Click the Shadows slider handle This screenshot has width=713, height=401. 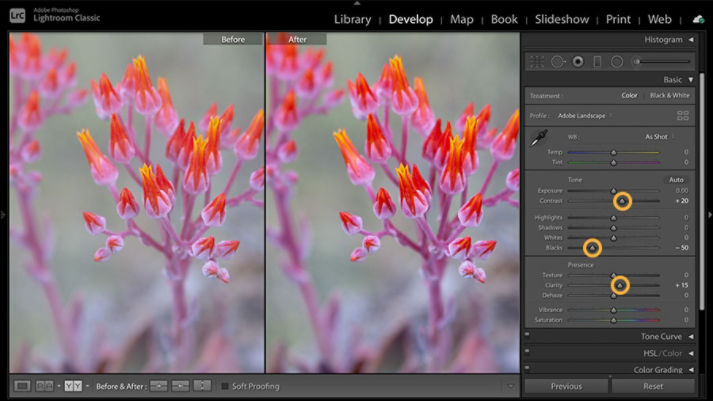point(613,228)
